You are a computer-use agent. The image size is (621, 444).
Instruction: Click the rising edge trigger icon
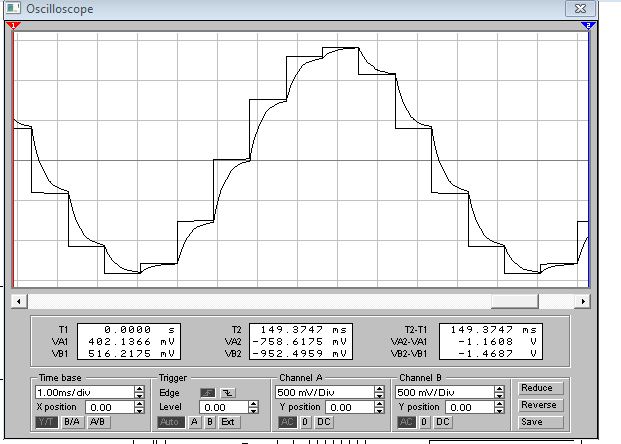(x=208, y=393)
